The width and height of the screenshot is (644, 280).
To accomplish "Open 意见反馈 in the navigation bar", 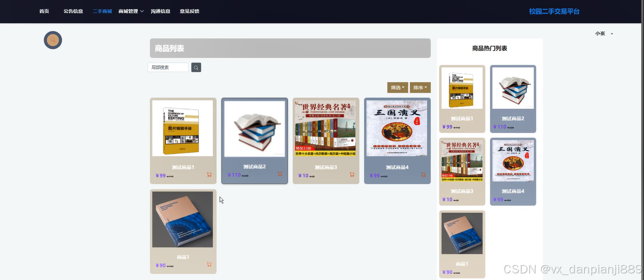I will point(189,11).
